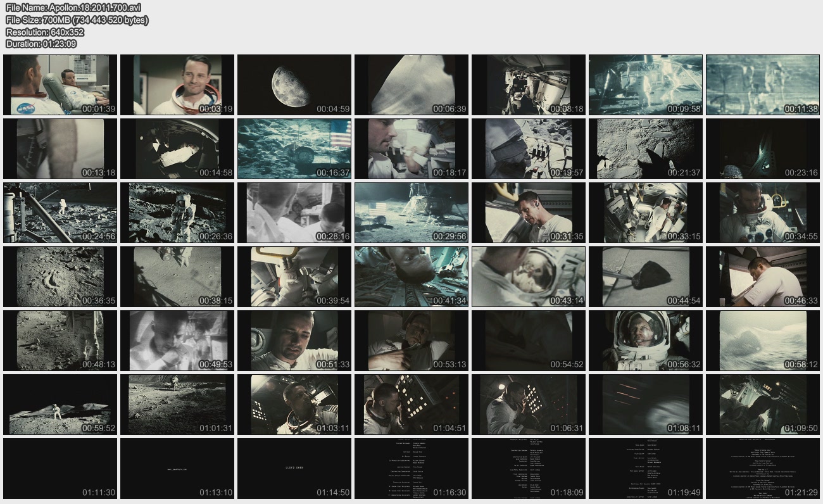Click the frame stamped 01:06:31
823x504 pixels.
529,405
